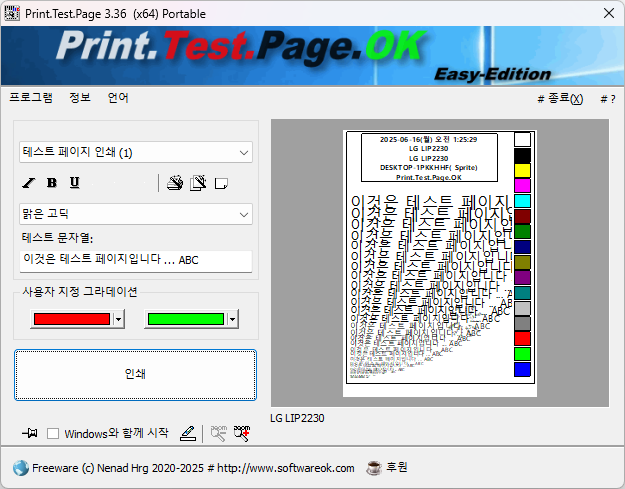This screenshot has height=489, width=625.
Task: Click the blank page note icon
Action: tap(222, 182)
